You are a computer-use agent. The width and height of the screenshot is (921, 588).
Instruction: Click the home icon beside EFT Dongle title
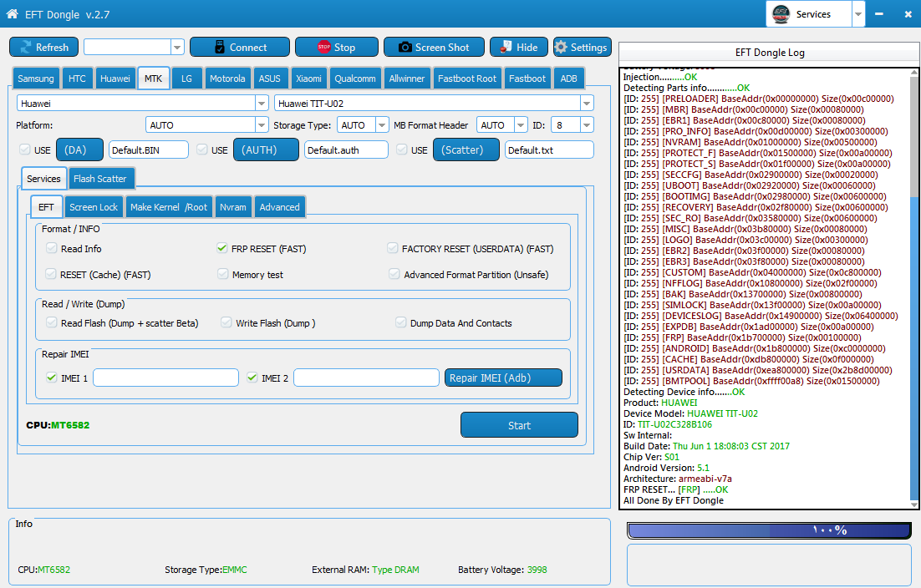click(x=12, y=13)
